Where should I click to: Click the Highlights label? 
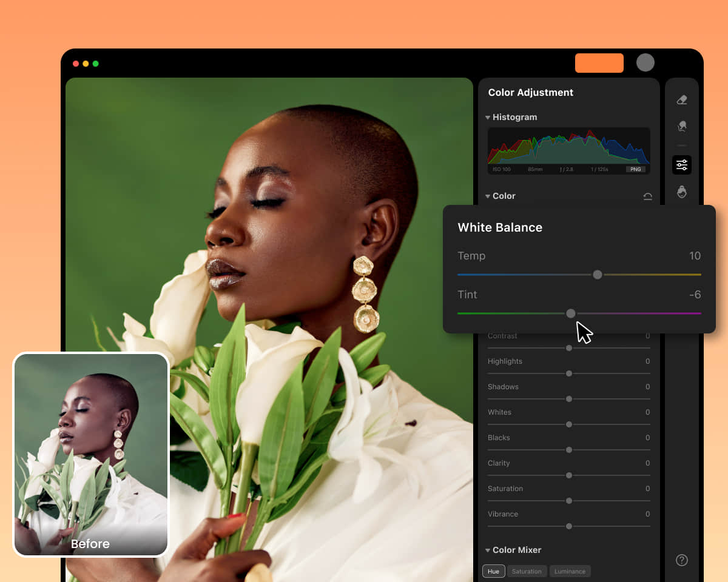(x=505, y=361)
